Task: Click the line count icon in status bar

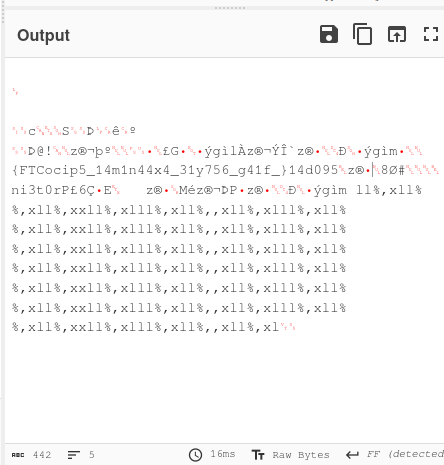Action: (x=74, y=455)
